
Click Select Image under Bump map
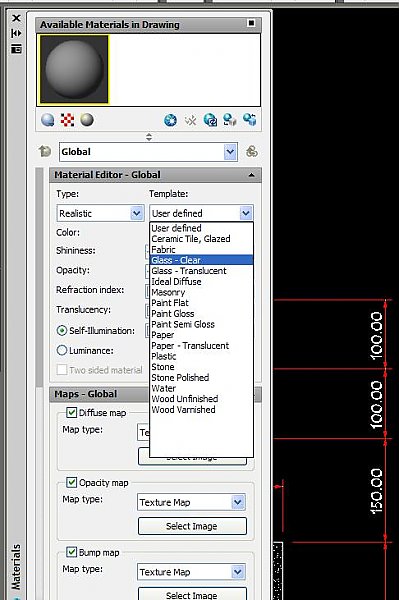(192, 594)
